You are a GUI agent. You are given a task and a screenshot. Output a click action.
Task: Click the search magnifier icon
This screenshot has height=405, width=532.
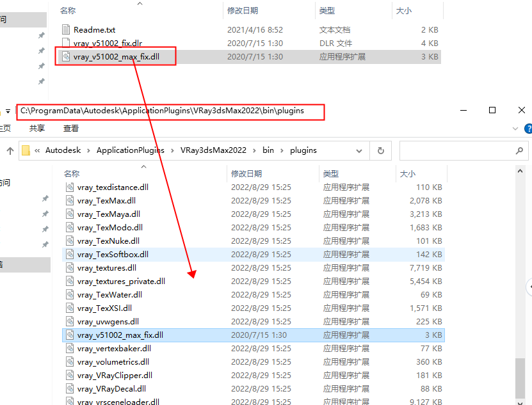519,150
